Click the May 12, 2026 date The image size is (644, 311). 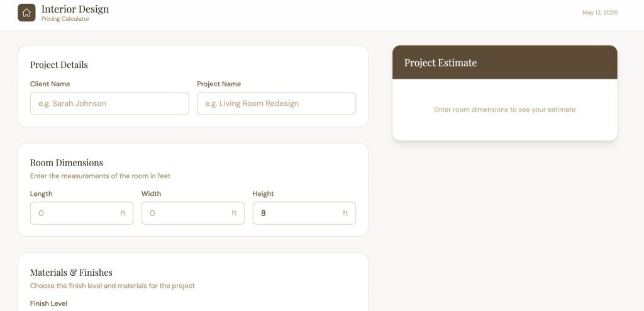(x=599, y=13)
